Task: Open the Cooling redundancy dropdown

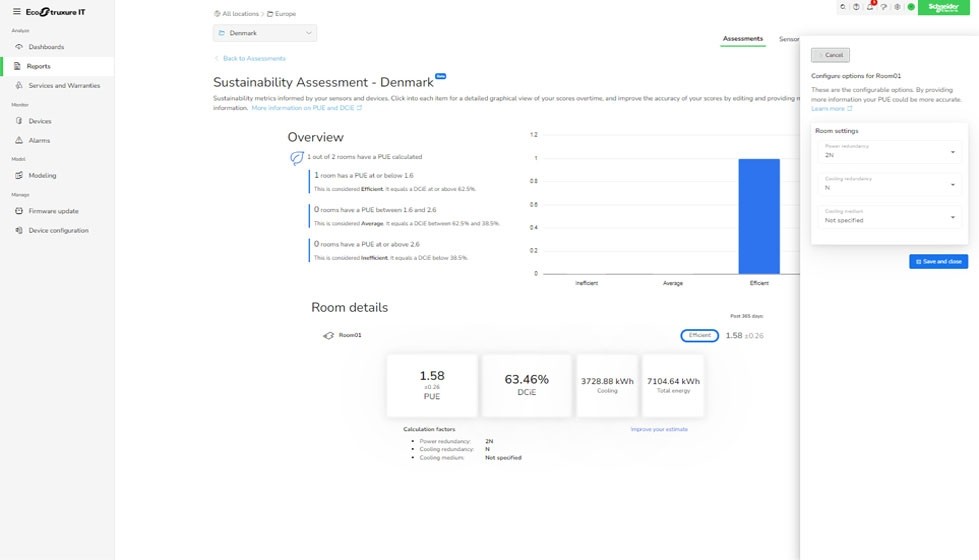Action: point(889,184)
